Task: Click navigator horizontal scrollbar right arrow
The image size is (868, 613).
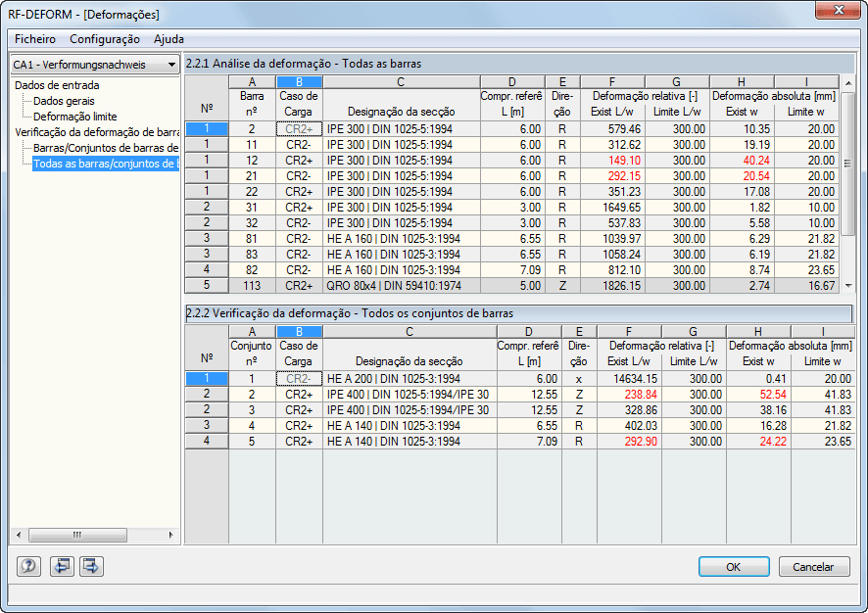Action: [x=170, y=535]
